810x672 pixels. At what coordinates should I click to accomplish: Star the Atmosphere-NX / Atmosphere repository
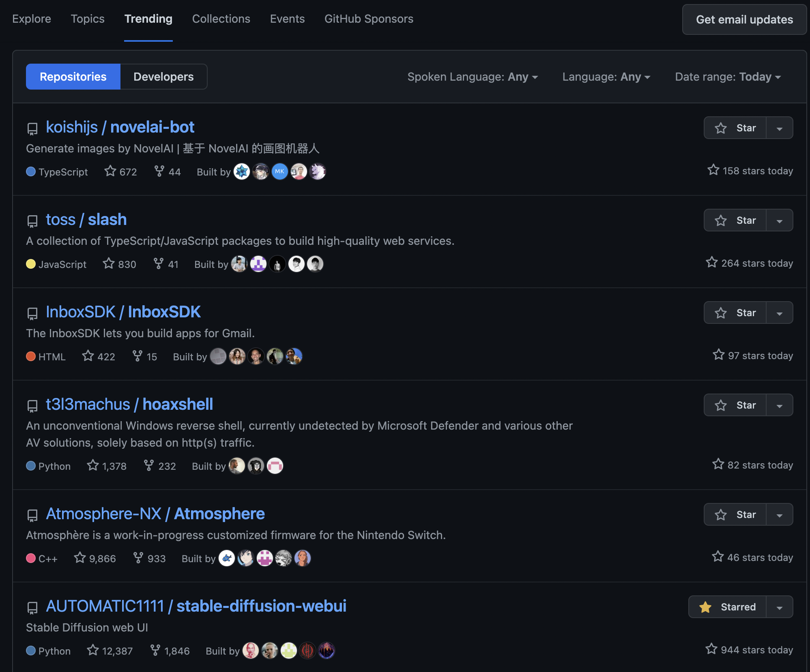[735, 514]
